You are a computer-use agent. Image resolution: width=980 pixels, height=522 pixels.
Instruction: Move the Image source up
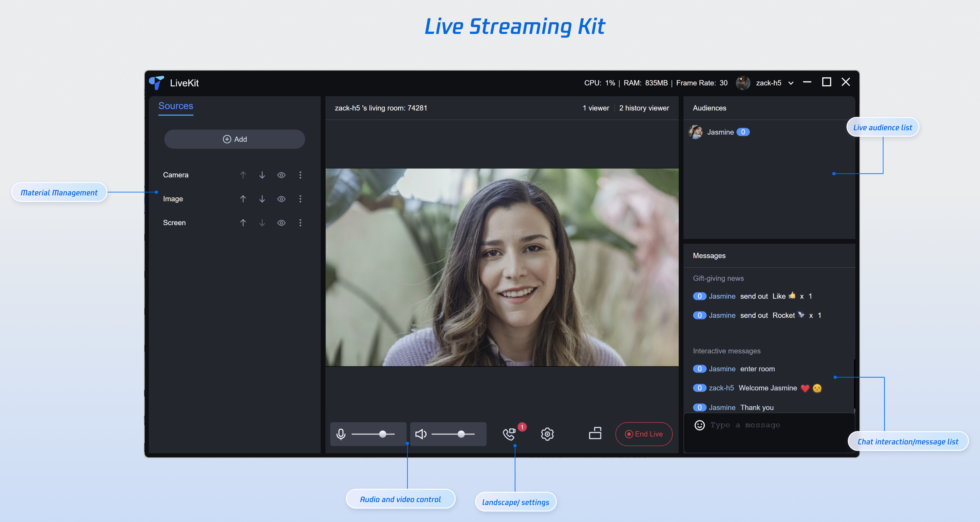243,199
